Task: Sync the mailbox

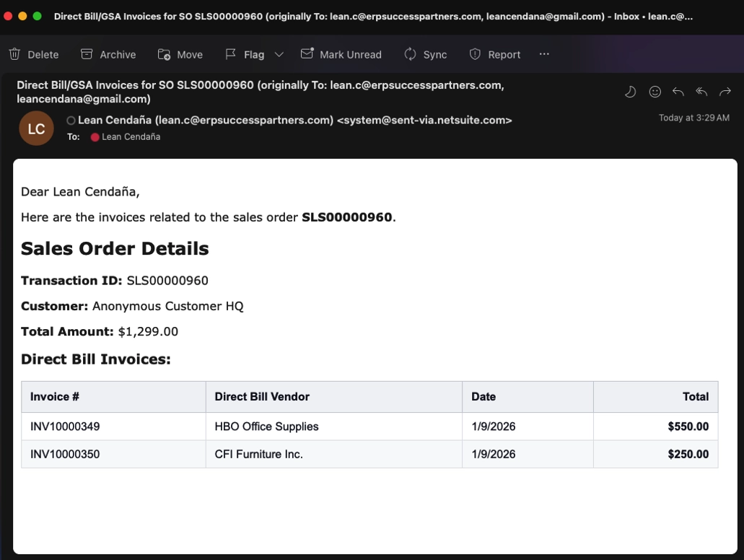Action: (425, 54)
